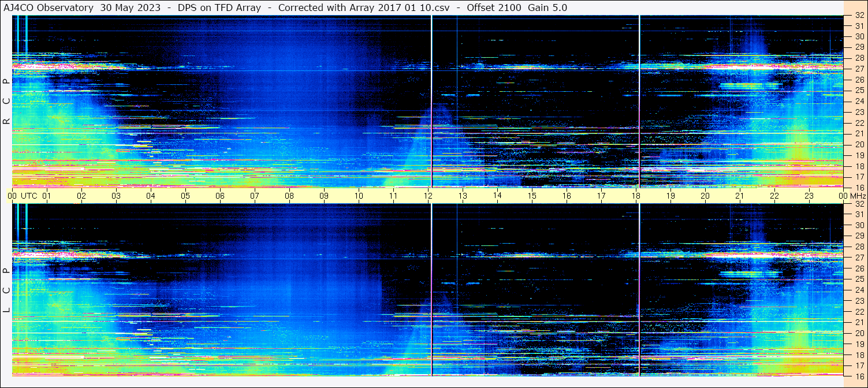The height and width of the screenshot is (388, 868).
Task: Select the "01" hour mark on time axis
Action: coord(47,196)
